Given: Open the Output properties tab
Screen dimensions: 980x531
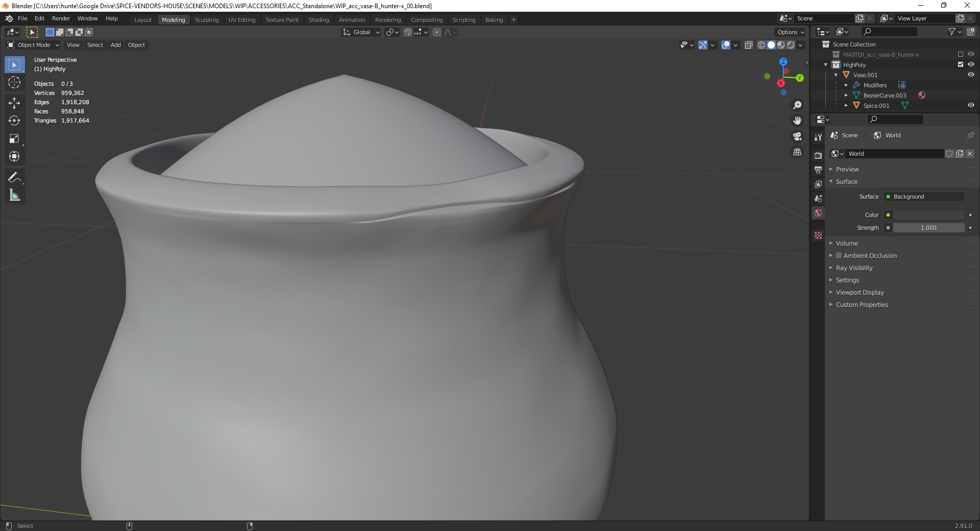Looking at the screenshot, I should click(x=818, y=170).
